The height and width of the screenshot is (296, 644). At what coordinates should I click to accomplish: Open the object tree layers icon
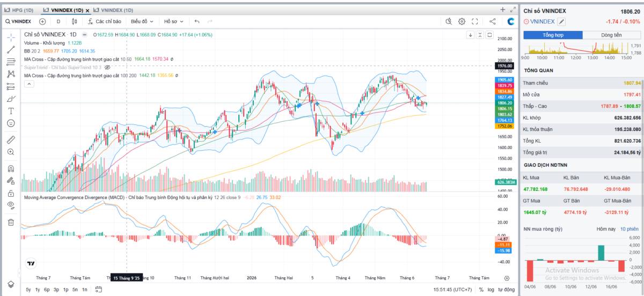11,284
